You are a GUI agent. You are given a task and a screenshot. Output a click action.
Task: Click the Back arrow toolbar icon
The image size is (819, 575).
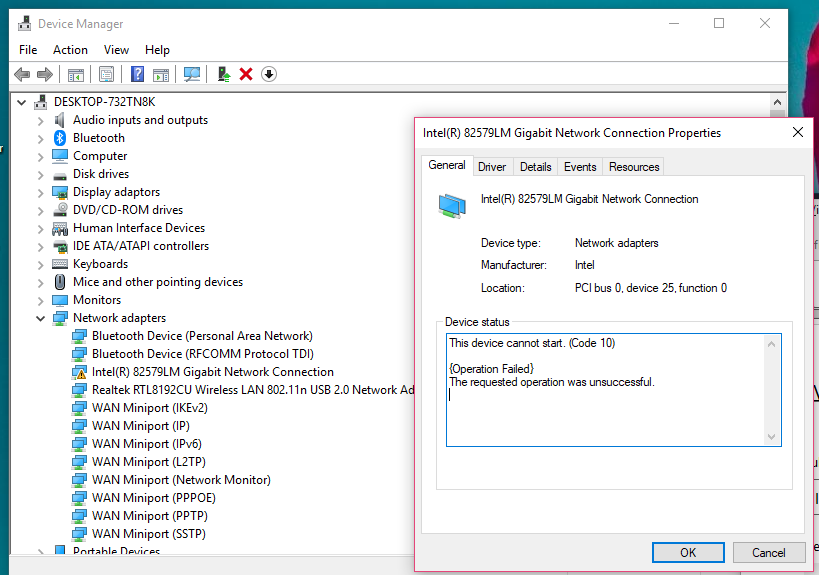point(22,74)
